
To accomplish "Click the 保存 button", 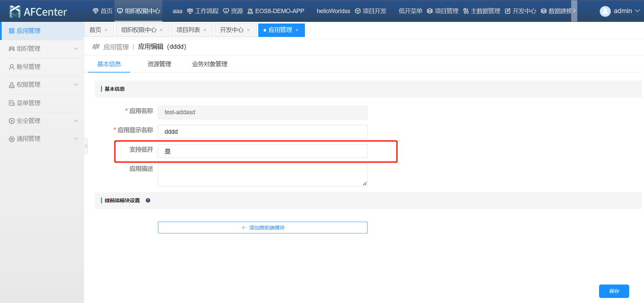I will 614,291.
